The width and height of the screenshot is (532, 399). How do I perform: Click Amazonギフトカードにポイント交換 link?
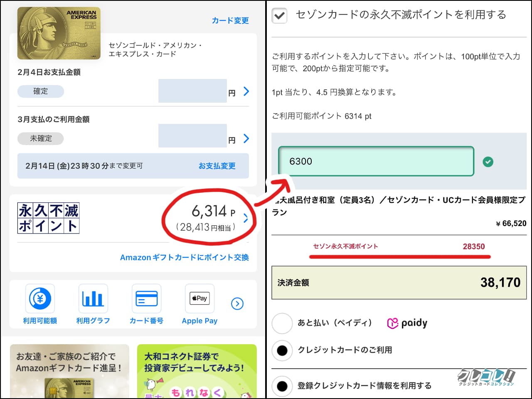[184, 257]
